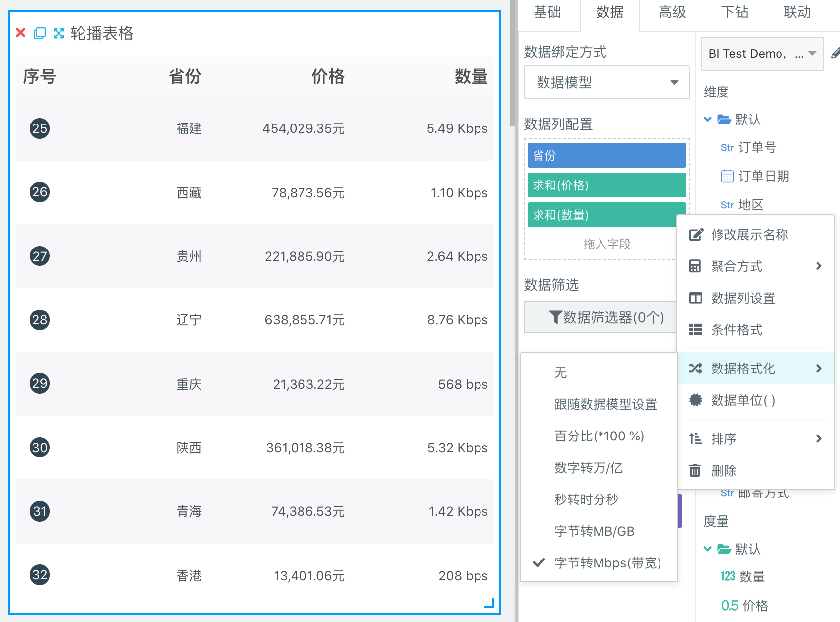The height and width of the screenshot is (622, 840).
Task: Select format option 字节转MB/GB
Action: pos(599,531)
